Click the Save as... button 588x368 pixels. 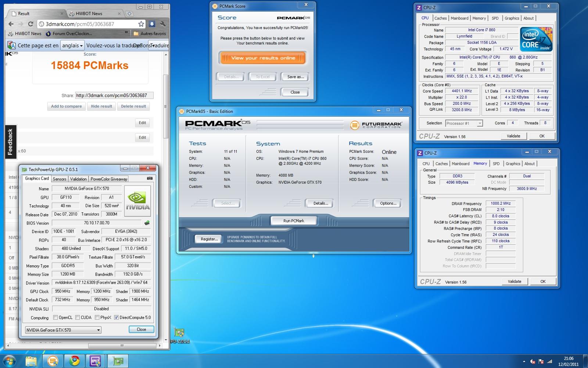295,77
